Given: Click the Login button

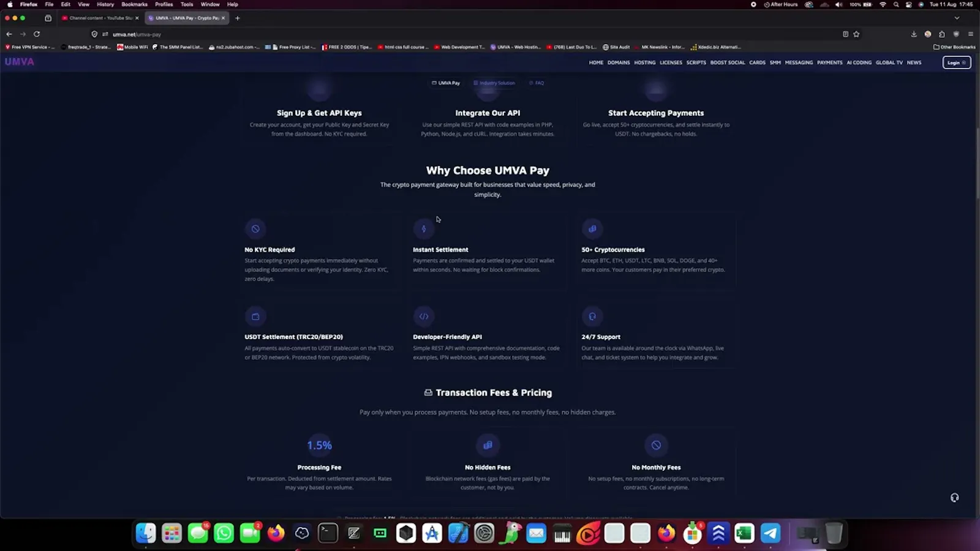Looking at the screenshot, I should [956, 62].
